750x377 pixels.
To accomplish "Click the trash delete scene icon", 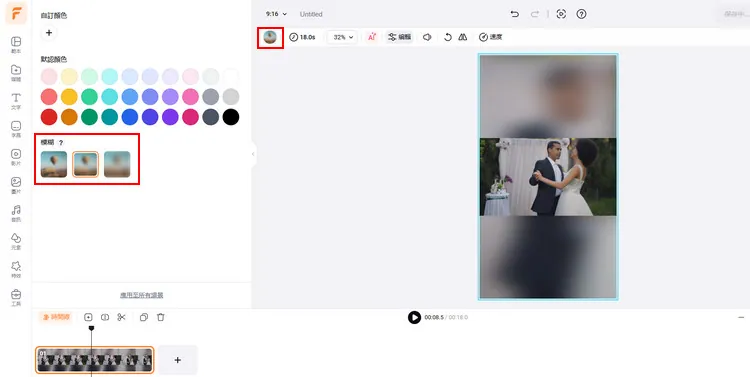I will coord(161,317).
